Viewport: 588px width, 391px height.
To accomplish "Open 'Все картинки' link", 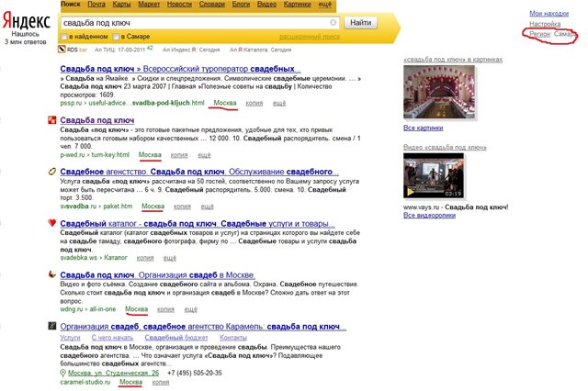I will (x=423, y=128).
